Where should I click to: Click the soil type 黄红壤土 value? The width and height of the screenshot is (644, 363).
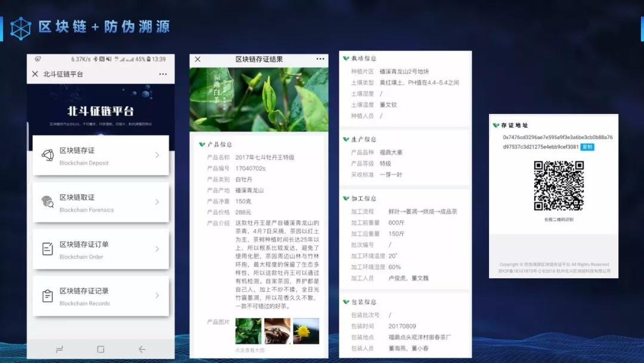point(419,82)
